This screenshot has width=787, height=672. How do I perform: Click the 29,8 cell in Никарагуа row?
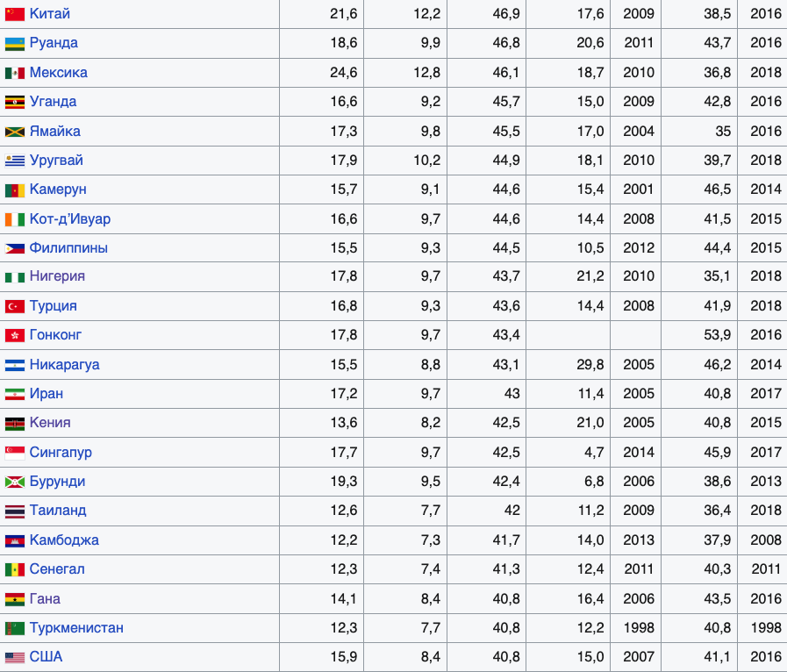pyautogui.click(x=590, y=364)
